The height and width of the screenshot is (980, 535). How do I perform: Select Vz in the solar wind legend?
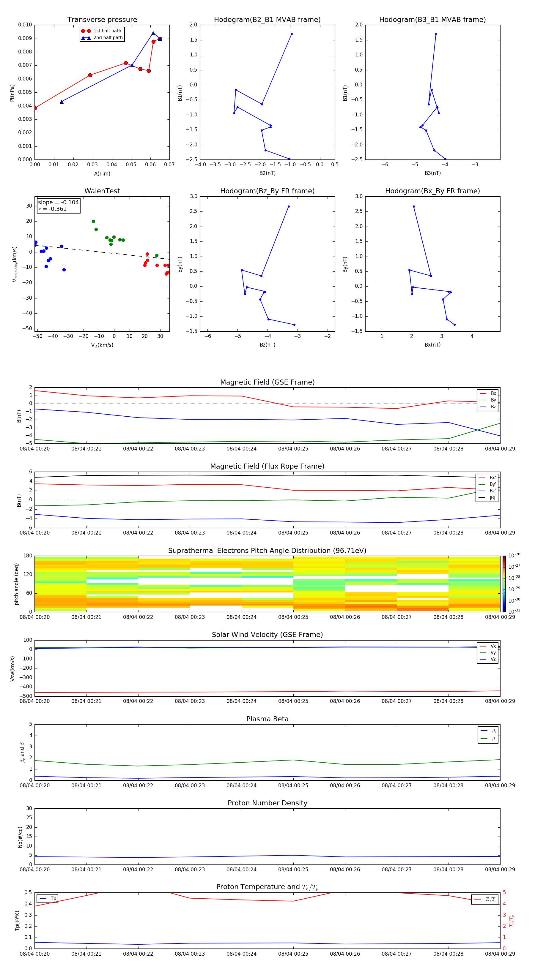[x=488, y=659]
